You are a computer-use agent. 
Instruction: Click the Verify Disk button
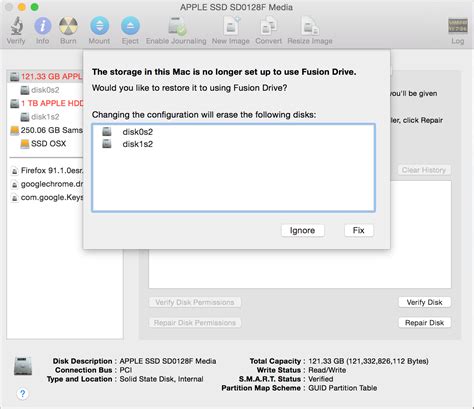(424, 302)
